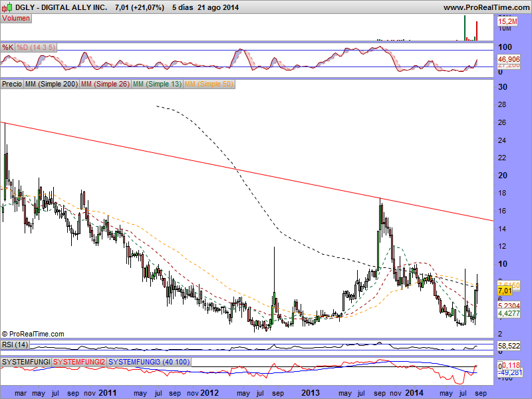Click the 21 ago 2014 date text
This screenshot has height=399, width=532.
pos(218,7)
